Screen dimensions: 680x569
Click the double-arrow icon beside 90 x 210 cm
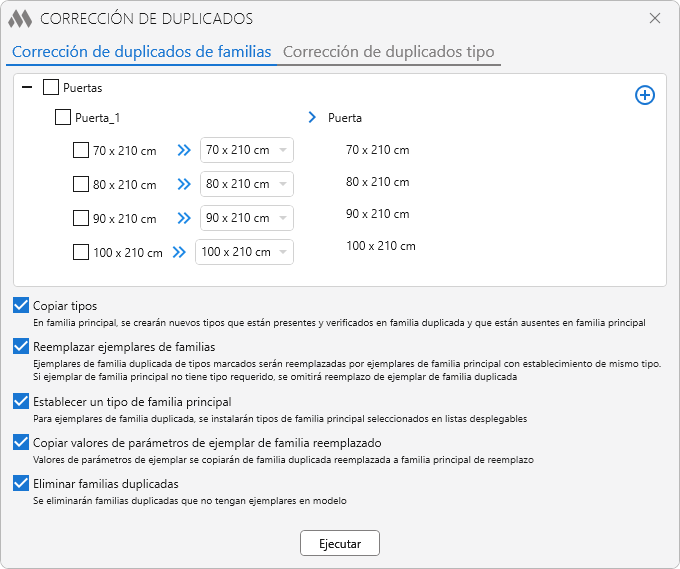[183, 219]
